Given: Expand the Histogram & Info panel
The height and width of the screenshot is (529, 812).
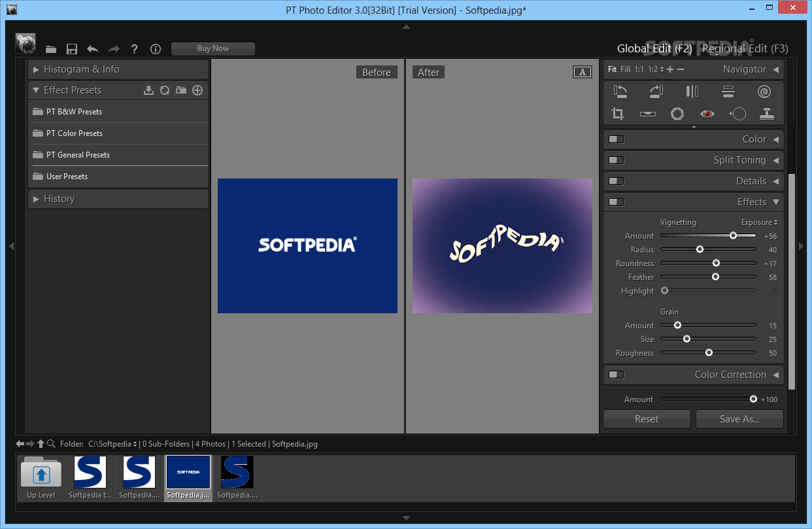Looking at the screenshot, I should [x=37, y=69].
